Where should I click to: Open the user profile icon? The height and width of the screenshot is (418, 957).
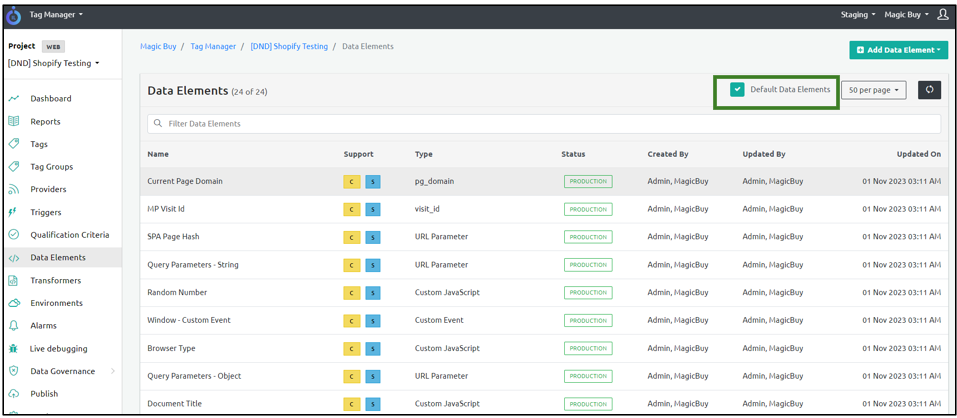[x=942, y=15]
